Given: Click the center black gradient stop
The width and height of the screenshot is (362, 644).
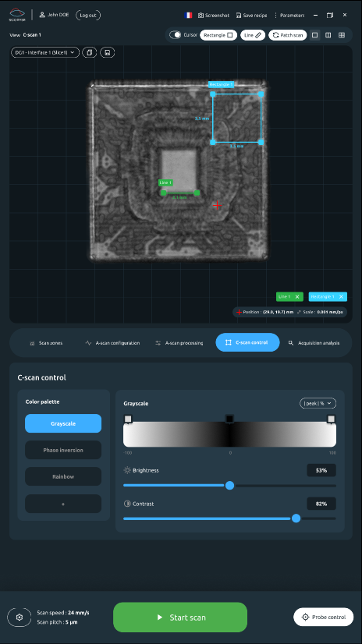Looking at the screenshot, I should click(229, 419).
